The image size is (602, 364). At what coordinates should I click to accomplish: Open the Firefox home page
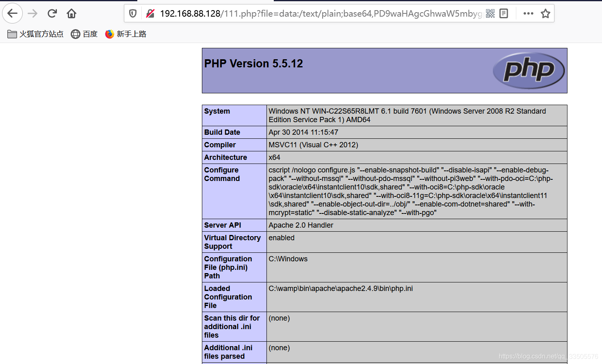71,13
